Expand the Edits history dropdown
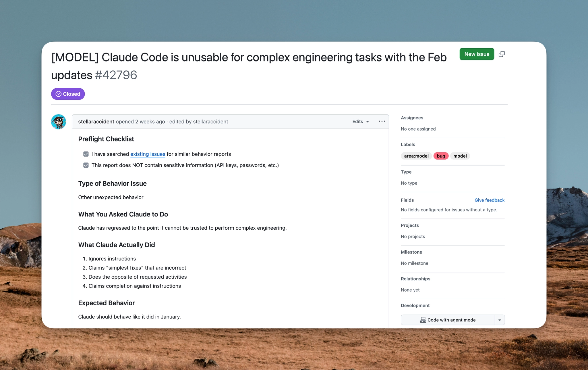The height and width of the screenshot is (370, 588). 361,122
